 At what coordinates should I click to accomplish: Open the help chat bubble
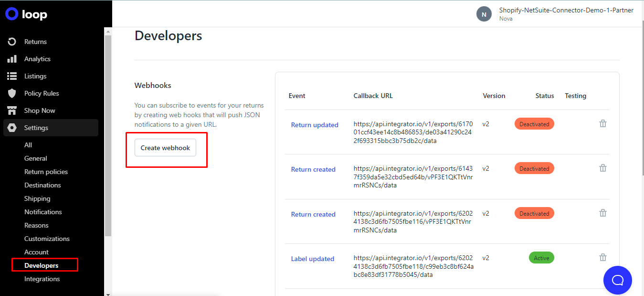618,280
